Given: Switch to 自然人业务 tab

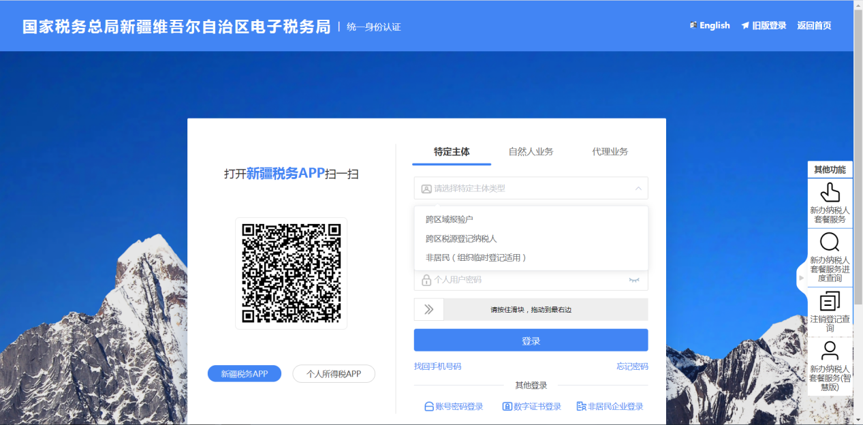Looking at the screenshot, I should tap(531, 152).
